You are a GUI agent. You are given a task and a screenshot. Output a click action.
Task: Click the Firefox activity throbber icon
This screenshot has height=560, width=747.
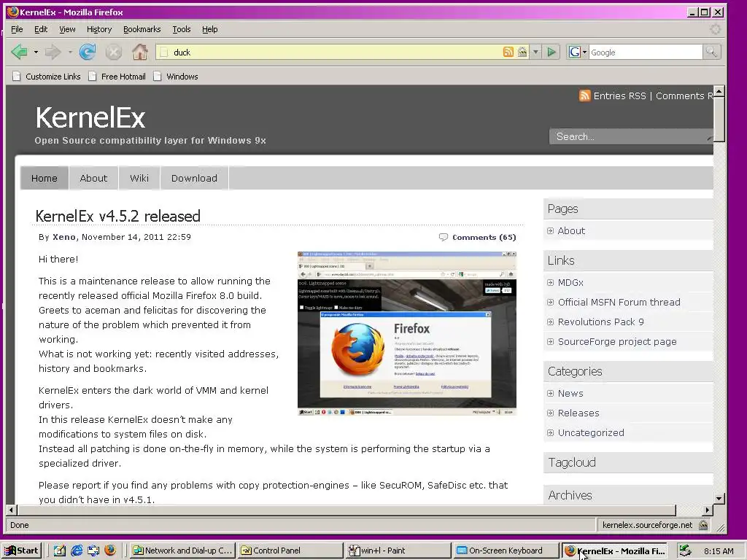(x=715, y=29)
